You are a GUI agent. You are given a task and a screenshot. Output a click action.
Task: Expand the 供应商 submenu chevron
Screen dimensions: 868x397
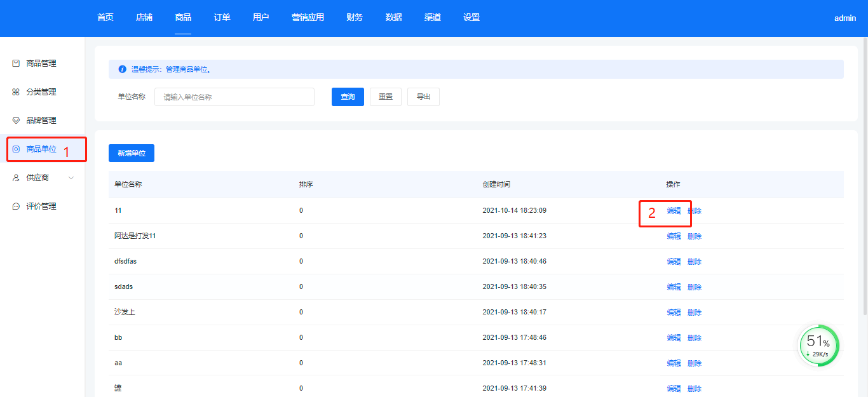tap(71, 178)
